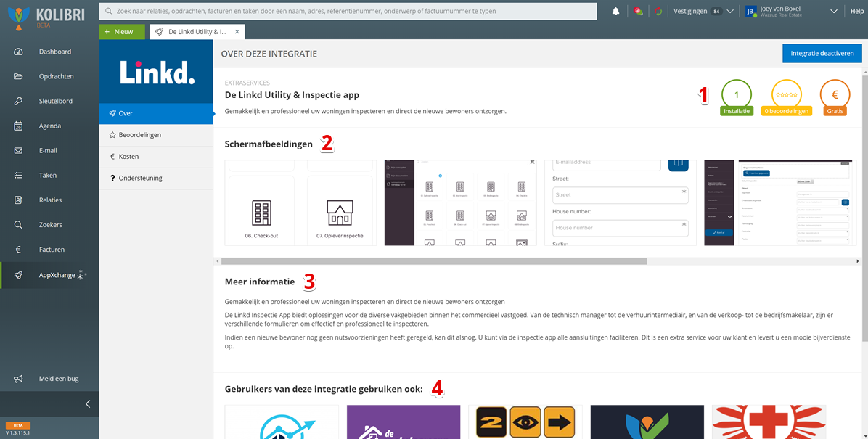Click the vertical page scrollbar
Screen dimensions: 868x439
(x=864, y=210)
